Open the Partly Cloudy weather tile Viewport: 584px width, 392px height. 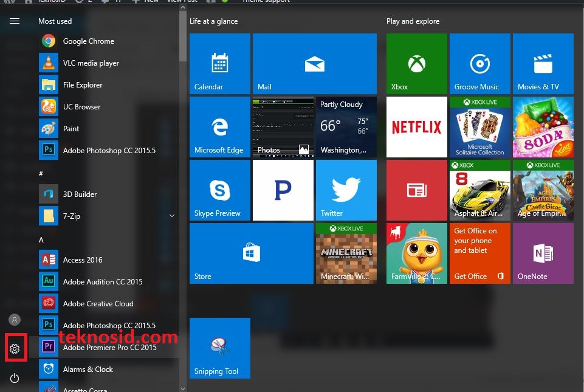click(346, 127)
